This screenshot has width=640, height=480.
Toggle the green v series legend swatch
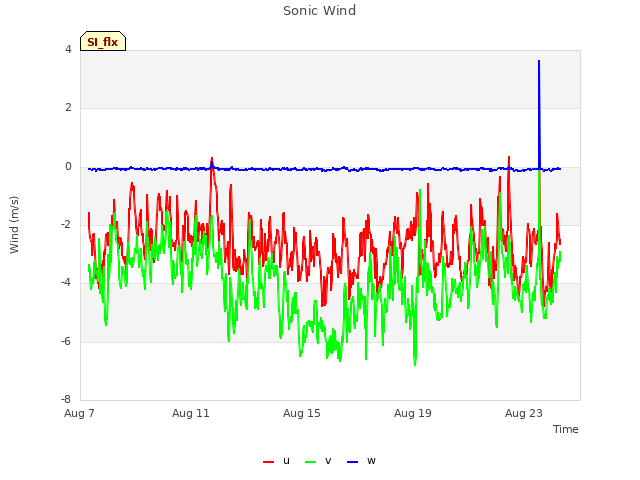(310, 462)
